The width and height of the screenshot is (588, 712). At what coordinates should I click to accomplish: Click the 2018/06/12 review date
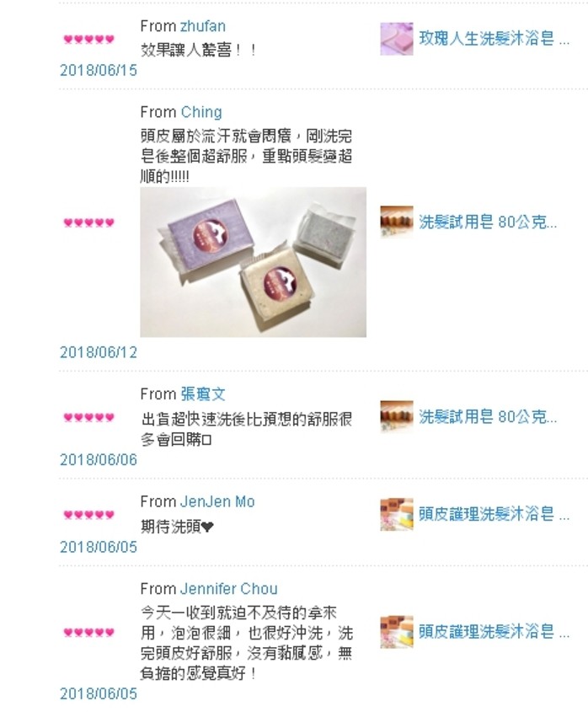pyautogui.click(x=99, y=352)
